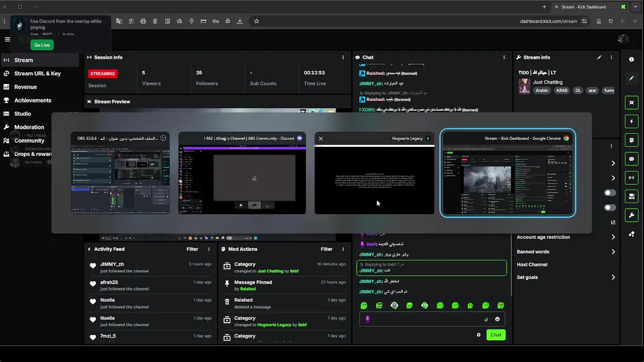The width and height of the screenshot is (644, 362).
Task: Open a new browser tab with plus
Action: (x=544, y=7)
